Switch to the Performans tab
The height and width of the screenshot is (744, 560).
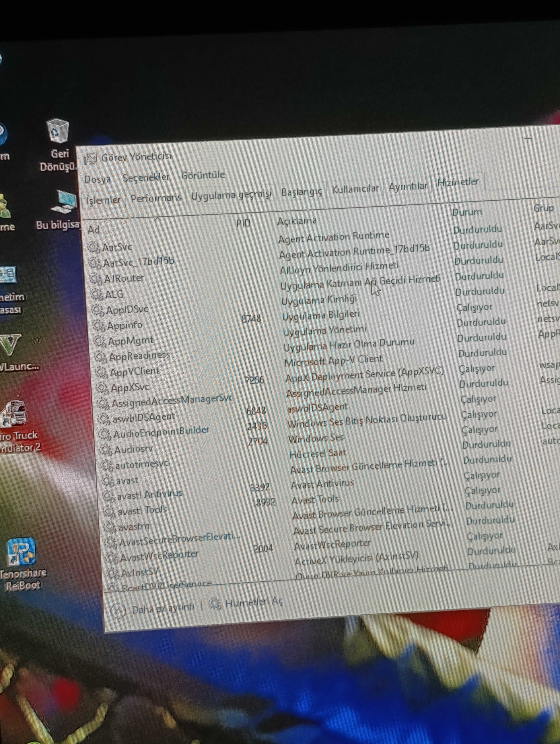point(156,197)
